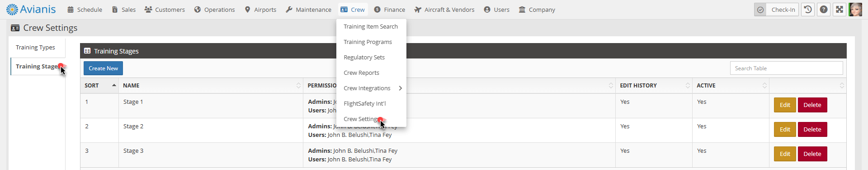Sort table by the NAME column
This screenshot has width=868, height=170.
coord(211,86)
